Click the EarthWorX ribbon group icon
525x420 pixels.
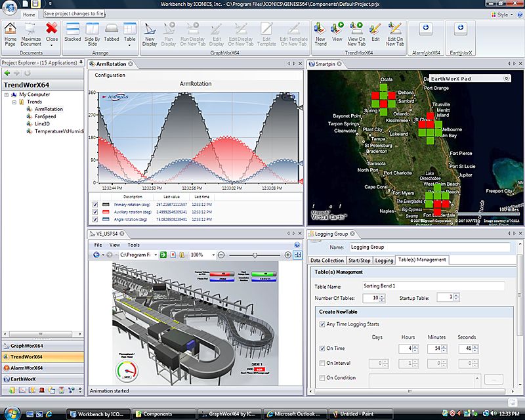click(x=461, y=28)
